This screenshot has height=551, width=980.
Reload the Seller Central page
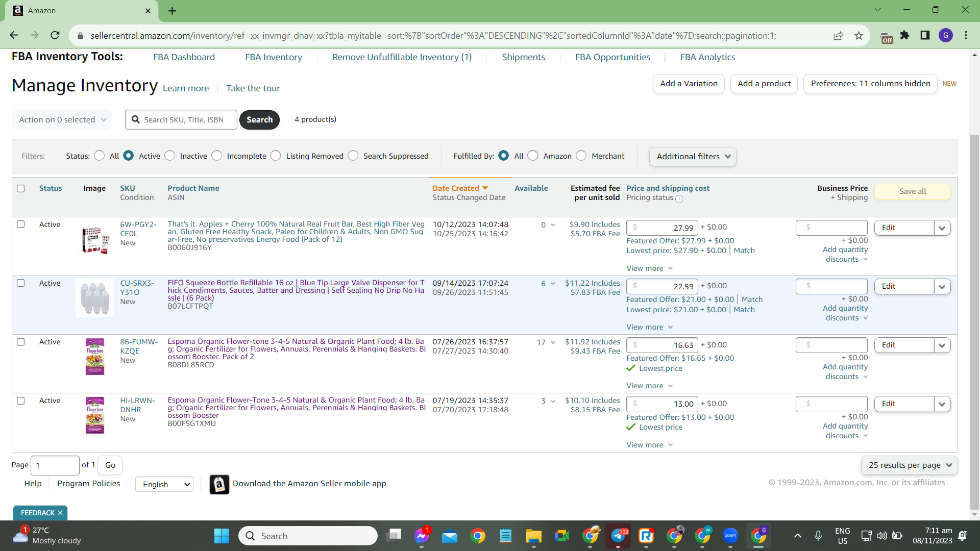[x=55, y=35]
